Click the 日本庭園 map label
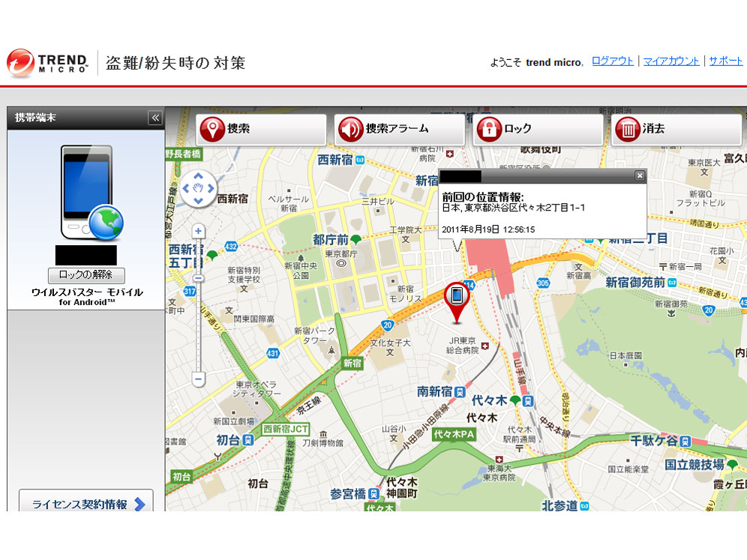The image size is (747, 560). pyautogui.click(x=625, y=355)
